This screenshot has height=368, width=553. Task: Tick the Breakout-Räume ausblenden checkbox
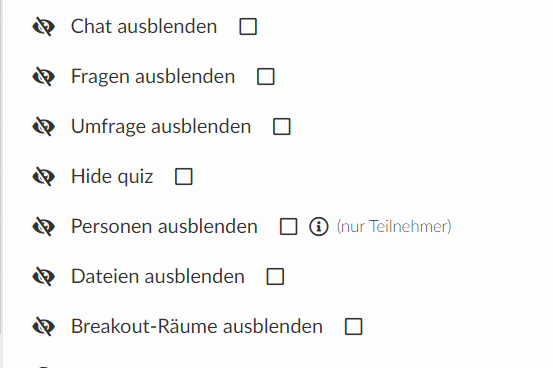pyautogui.click(x=353, y=326)
